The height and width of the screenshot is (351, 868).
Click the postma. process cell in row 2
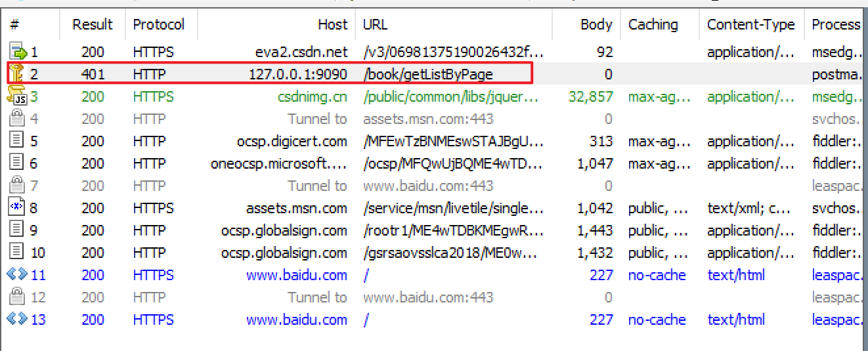pos(836,74)
